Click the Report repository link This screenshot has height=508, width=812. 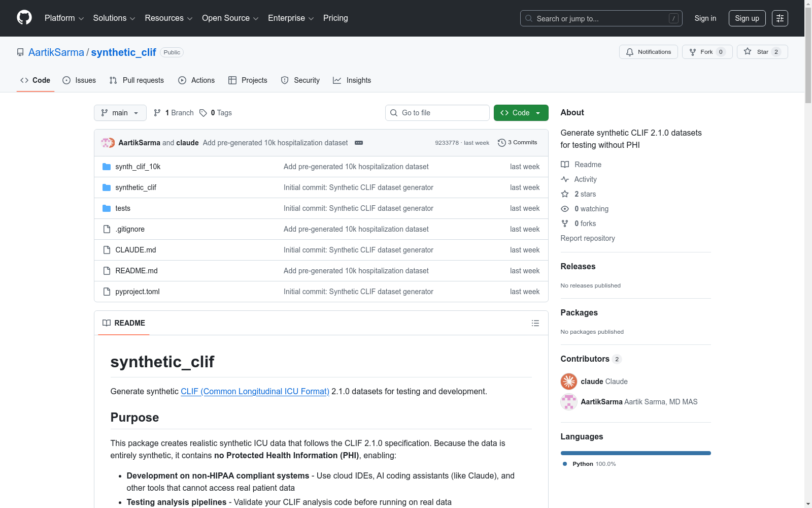tap(588, 238)
